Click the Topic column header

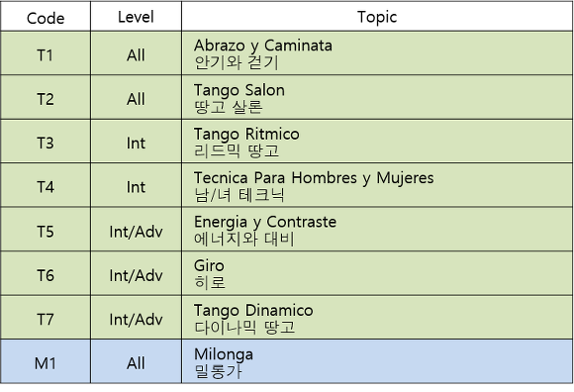click(x=377, y=17)
